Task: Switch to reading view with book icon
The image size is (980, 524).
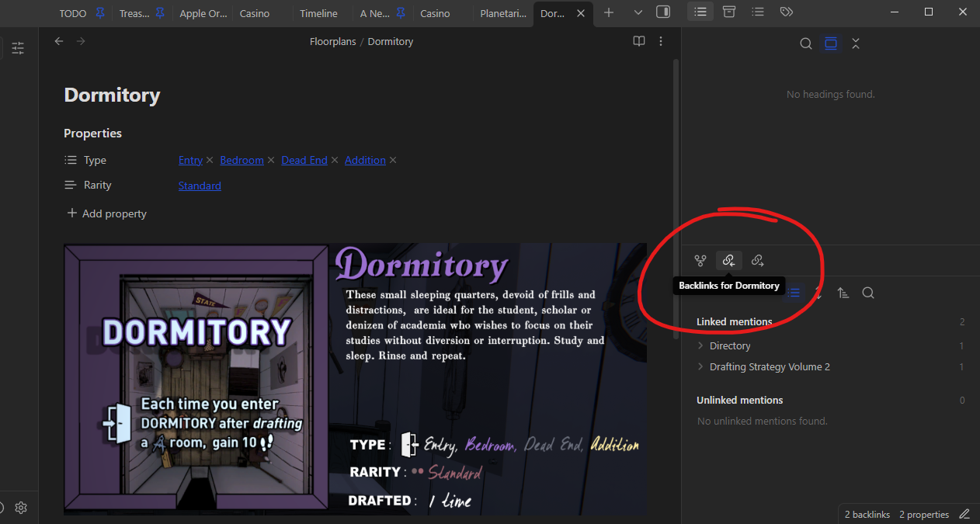Action: click(x=639, y=41)
